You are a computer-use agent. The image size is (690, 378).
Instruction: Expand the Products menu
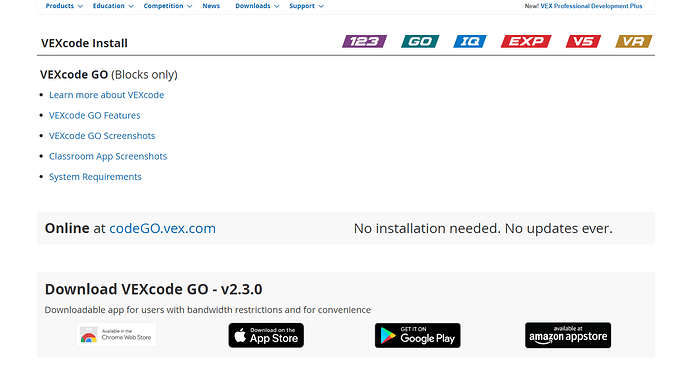pos(64,6)
